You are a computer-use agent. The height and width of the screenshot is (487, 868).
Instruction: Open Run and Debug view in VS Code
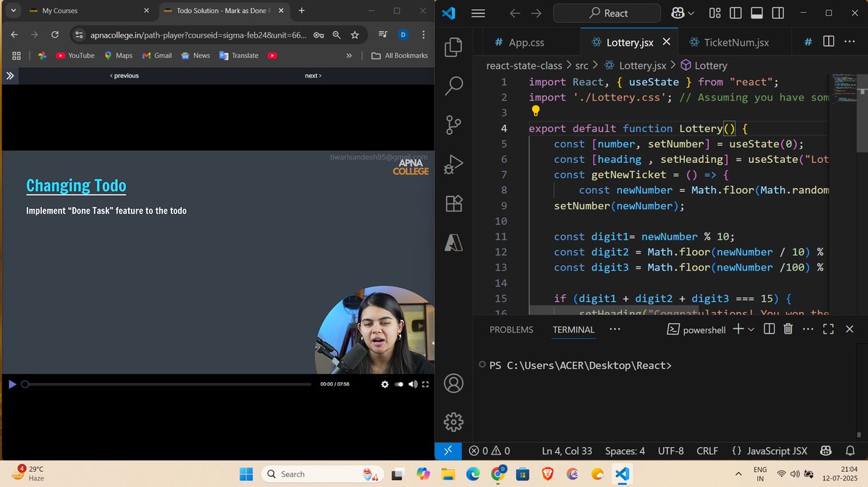pyautogui.click(x=453, y=164)
